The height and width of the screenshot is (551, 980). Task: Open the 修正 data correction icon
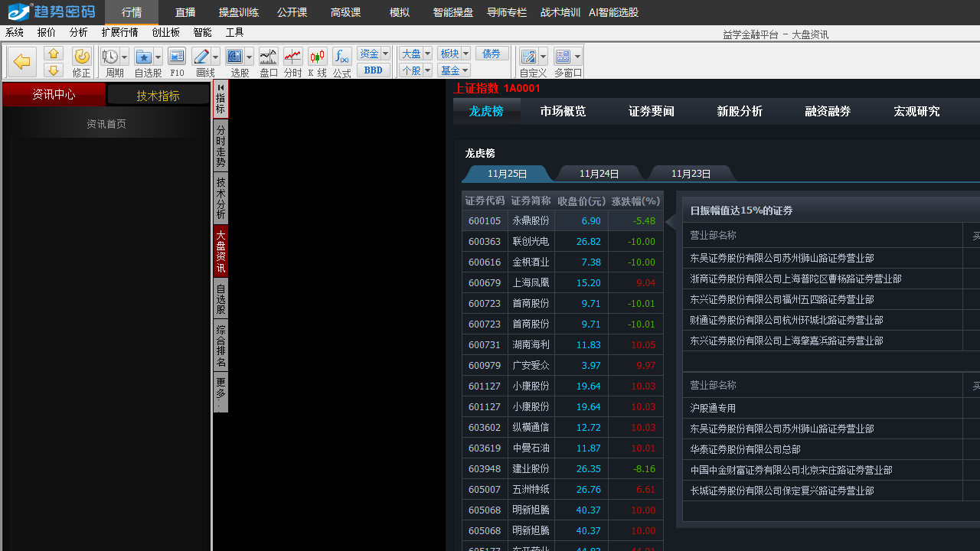82,56
